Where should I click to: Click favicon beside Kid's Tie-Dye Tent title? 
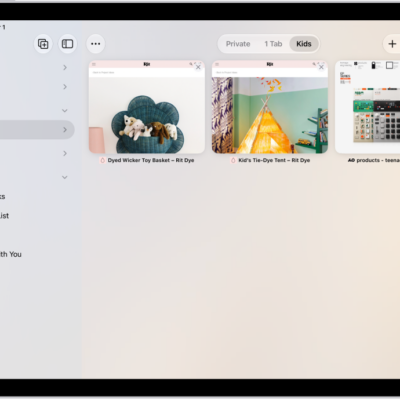click(x=233, y=160)
